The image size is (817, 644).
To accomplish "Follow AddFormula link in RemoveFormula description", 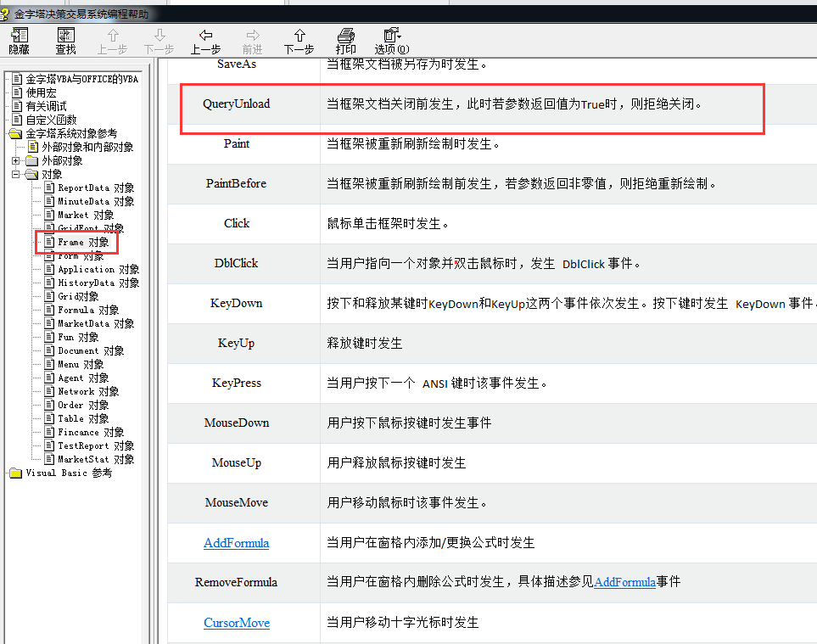I will coord(624,582).
